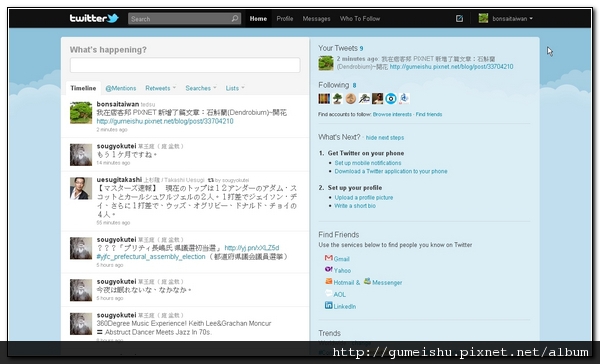Open Messages in the top bar
The height and width of the screenshot is (364, 600).
tap(316, 18)
